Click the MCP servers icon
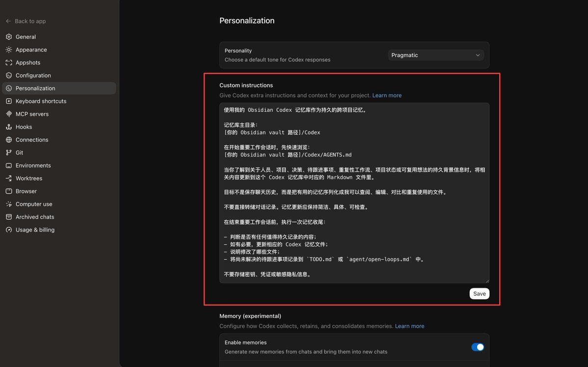The height and width of the screenshot is (367, 588). pos(9,114)
